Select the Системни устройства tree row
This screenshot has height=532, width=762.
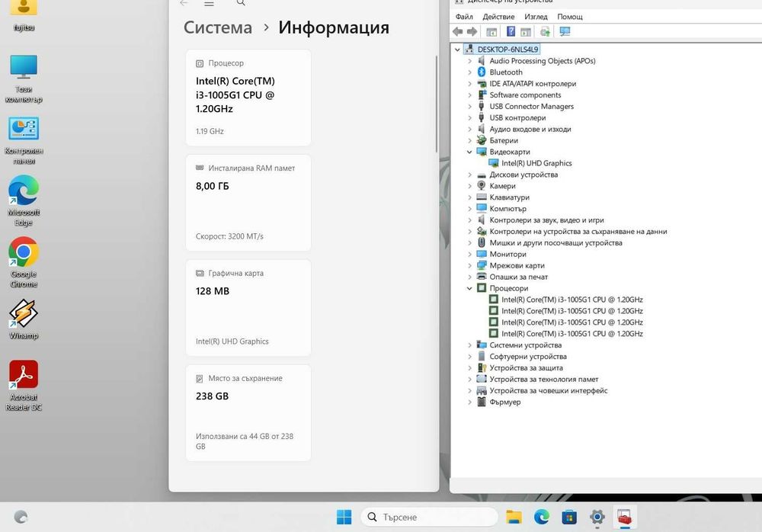(x=525, y=345)
